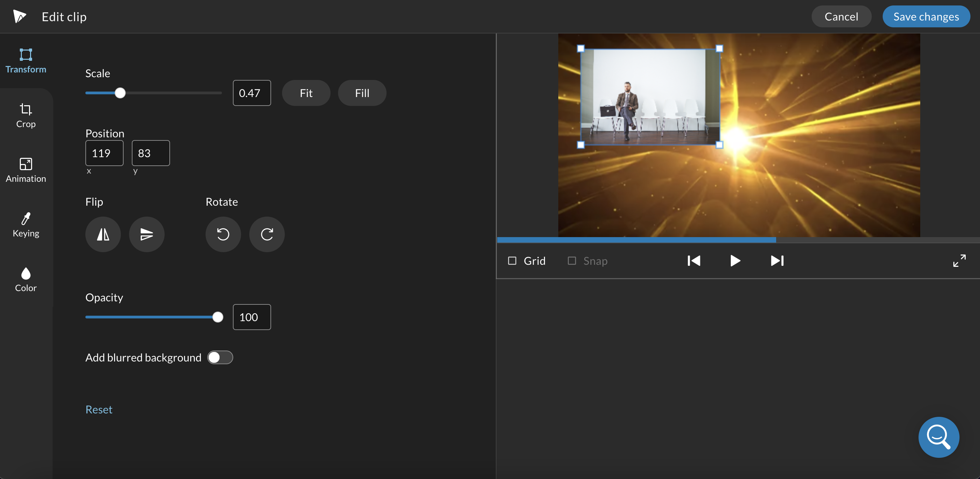Click the Fit scale button

pyautogui.click(x=306, y=93)
